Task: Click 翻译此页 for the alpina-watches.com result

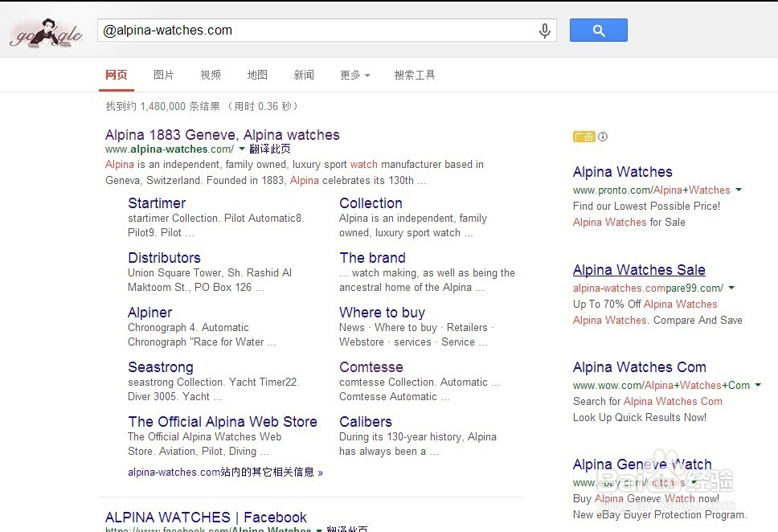Action: tap(269, 149)
